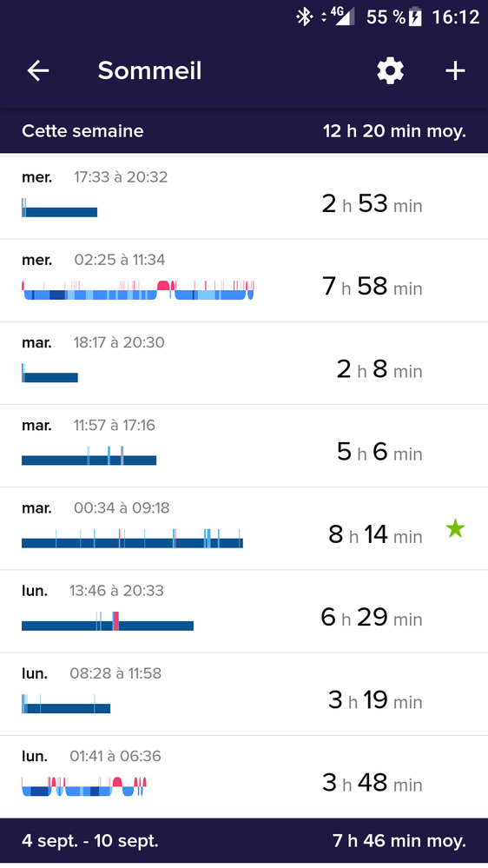Open lun. 13:46 à 20:33 sleep entry
The width and height of the screenshot is (488, 868).
244,611
